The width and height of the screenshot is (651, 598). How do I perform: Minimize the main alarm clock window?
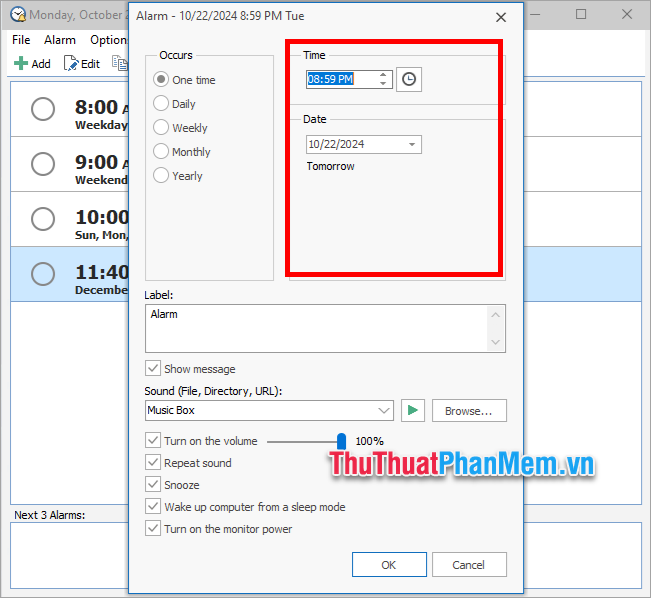(x=536, y=15)
